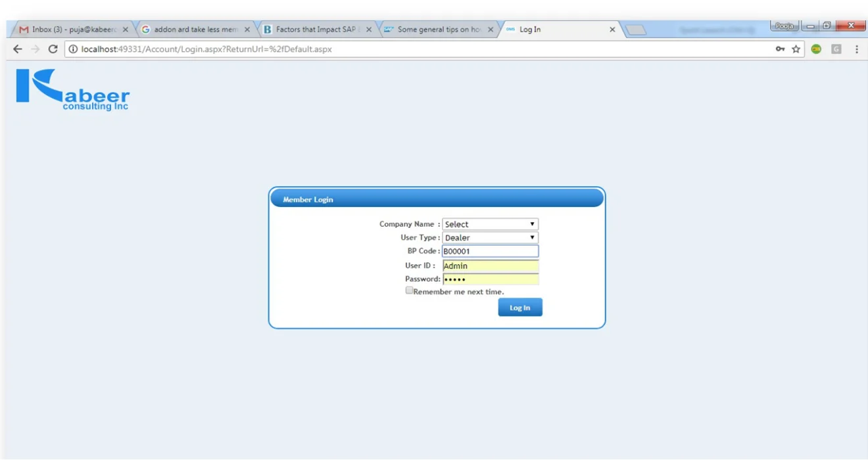Click the saved passwords key icon

point(781,48)
